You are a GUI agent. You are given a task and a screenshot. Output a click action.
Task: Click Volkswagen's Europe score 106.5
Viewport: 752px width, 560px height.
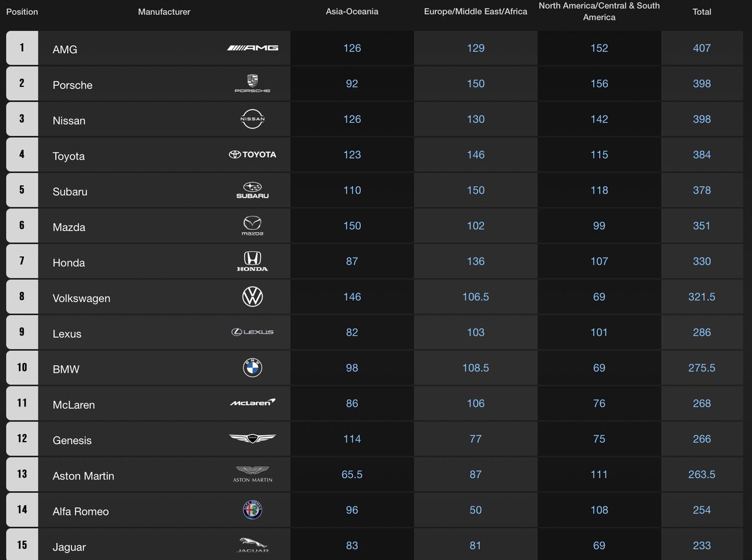click(x=476, y=296)
